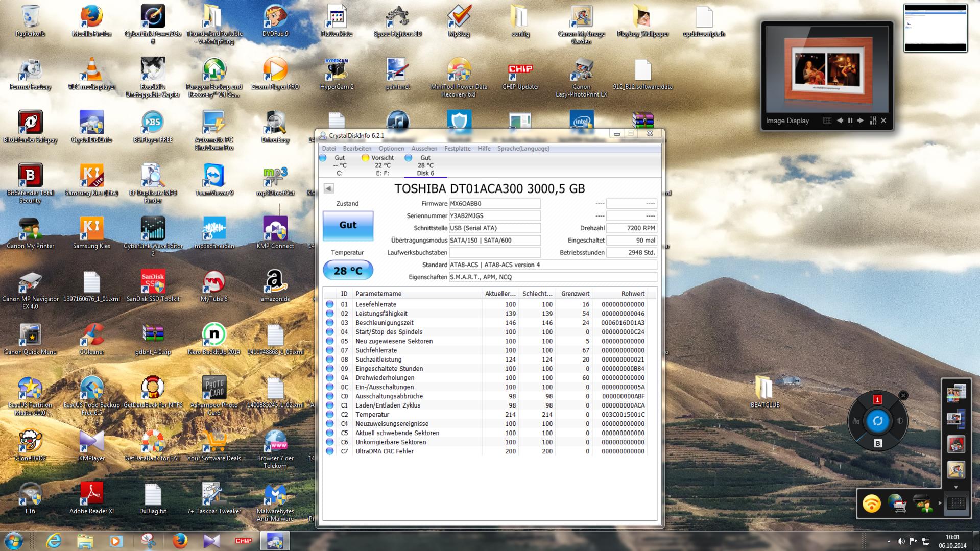
Task: Click the Wi-Fi icon in the gadget tray
Action: click(871, 504)
